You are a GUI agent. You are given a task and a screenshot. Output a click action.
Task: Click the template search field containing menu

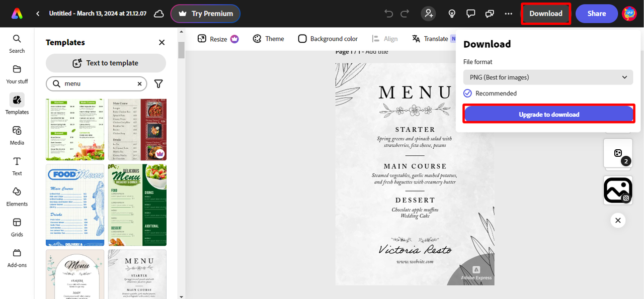(96, 83)
